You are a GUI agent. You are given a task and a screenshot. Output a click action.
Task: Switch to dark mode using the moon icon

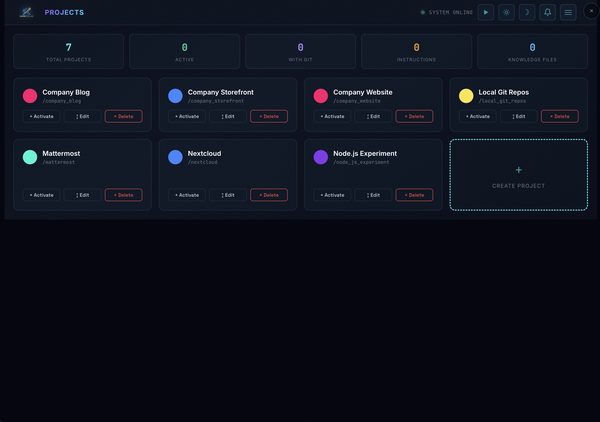(527, 12)
